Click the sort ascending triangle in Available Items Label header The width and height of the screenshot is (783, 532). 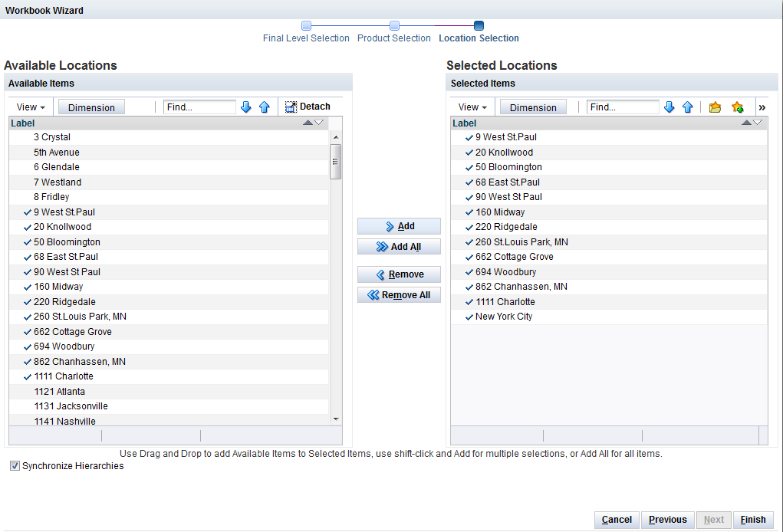(x=308, y=123)
